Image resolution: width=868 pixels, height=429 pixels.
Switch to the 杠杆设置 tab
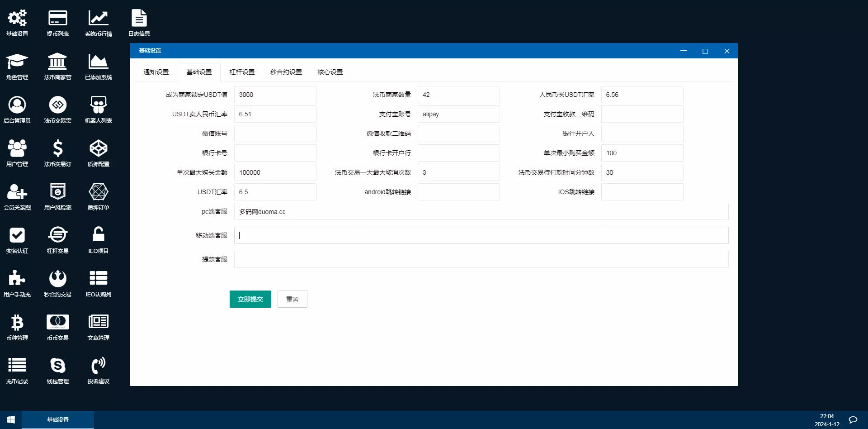[x=241, y=71]
